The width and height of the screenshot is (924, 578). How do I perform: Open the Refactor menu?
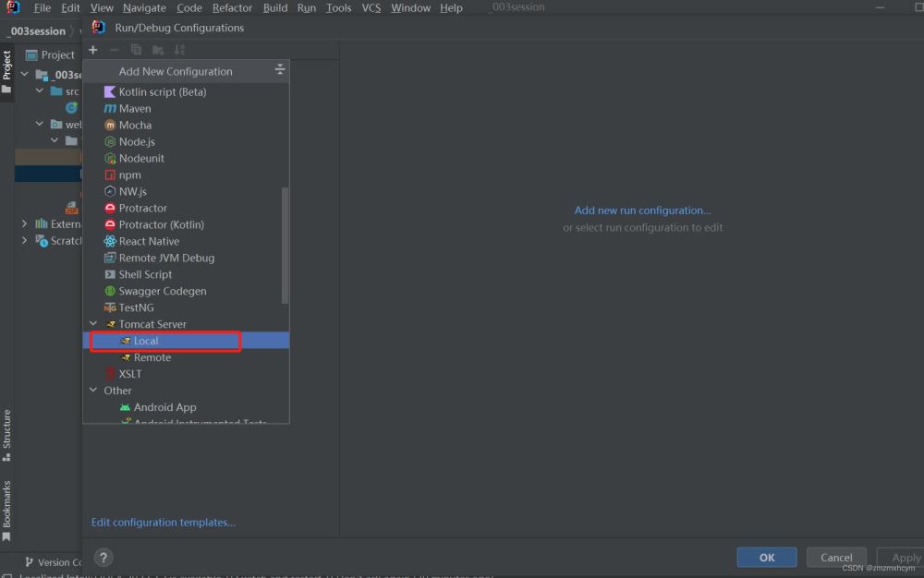pos(232,7)
